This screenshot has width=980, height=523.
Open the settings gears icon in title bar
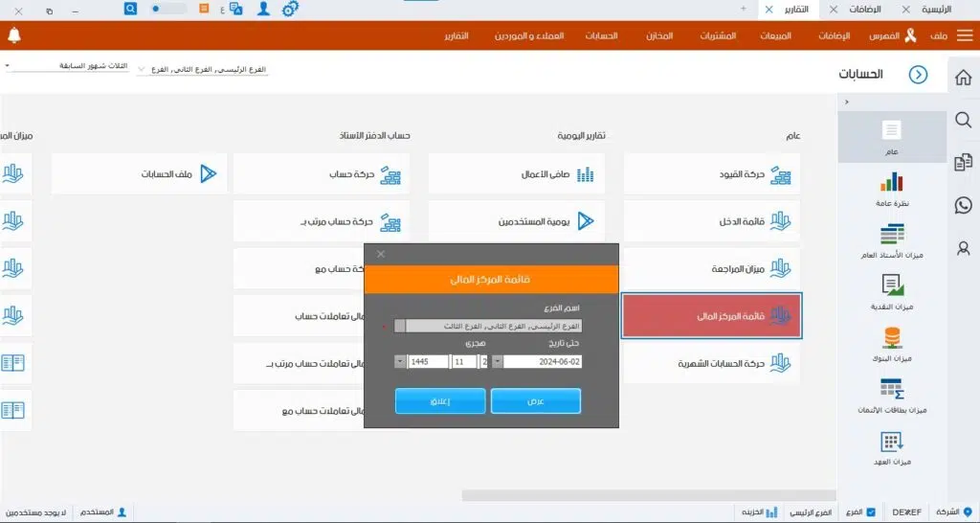(x=290, y=9)
